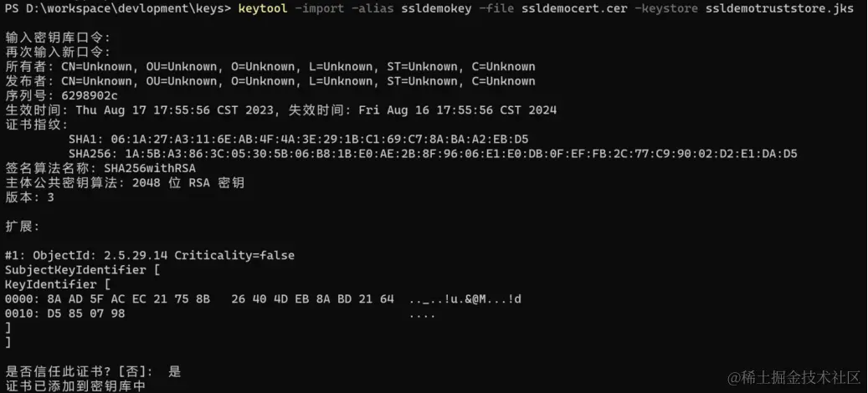Click the SHA256withRSA algorithm name

pyautogui.click(x=150, y=168)
